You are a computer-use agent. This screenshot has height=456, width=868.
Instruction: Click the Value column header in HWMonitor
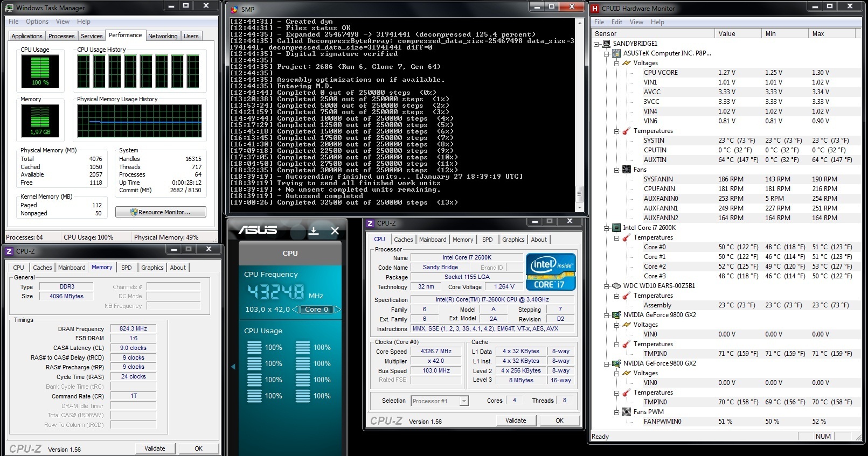(737, 33)
